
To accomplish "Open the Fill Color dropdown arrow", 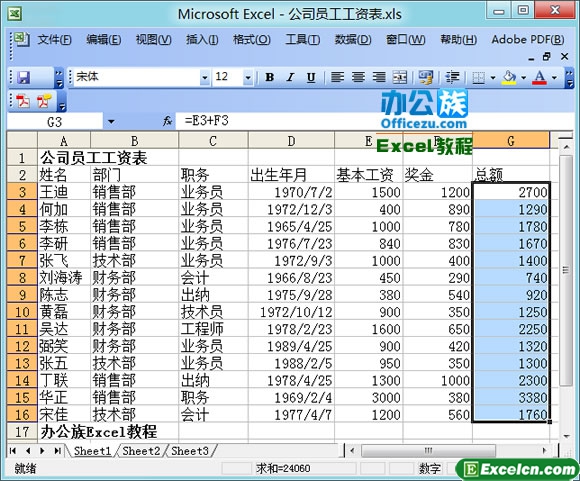I will 523,78.
